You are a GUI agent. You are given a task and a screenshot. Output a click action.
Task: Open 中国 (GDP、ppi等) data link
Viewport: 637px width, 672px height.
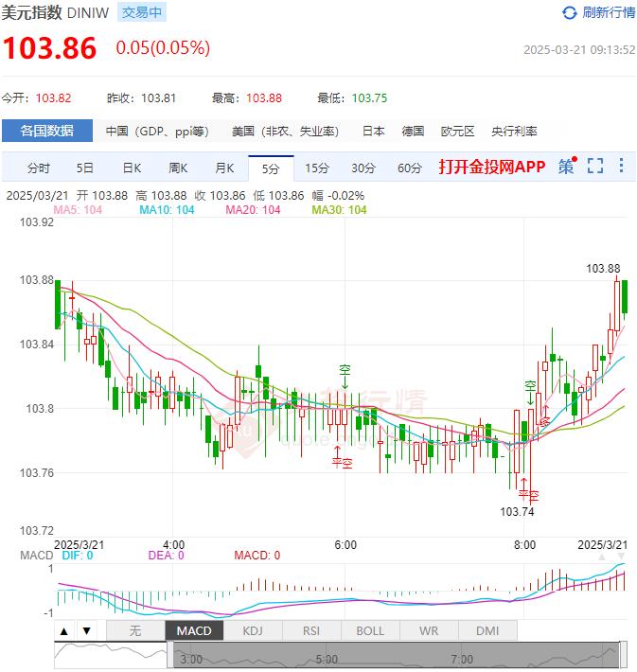[157, 132]
